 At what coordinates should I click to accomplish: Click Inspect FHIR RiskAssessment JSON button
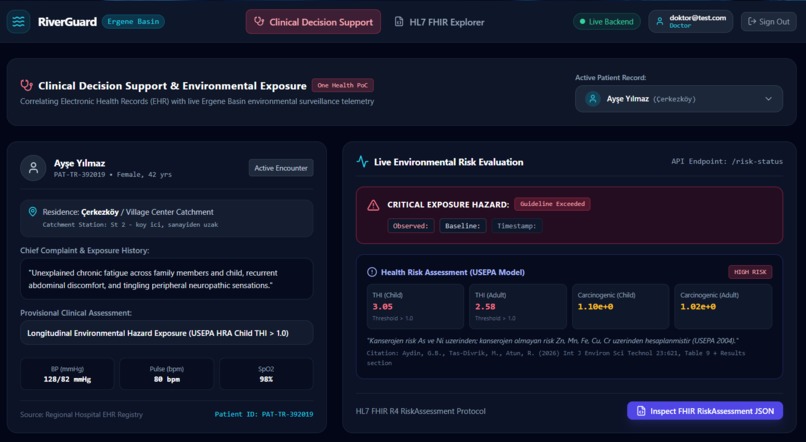[705, 411]
